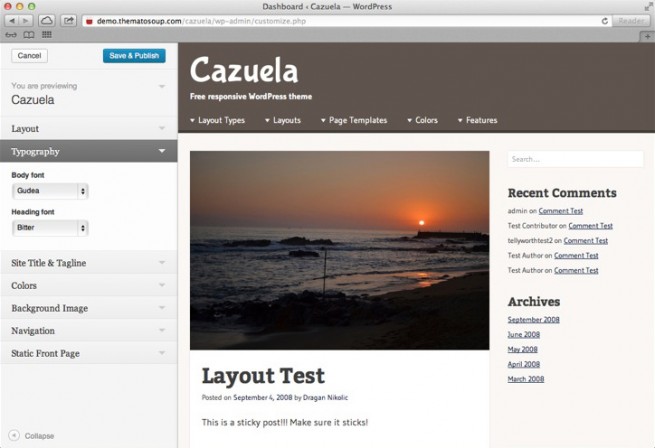Click the Save & Publish button
655x448 pixels.
[x=134, y=56]
